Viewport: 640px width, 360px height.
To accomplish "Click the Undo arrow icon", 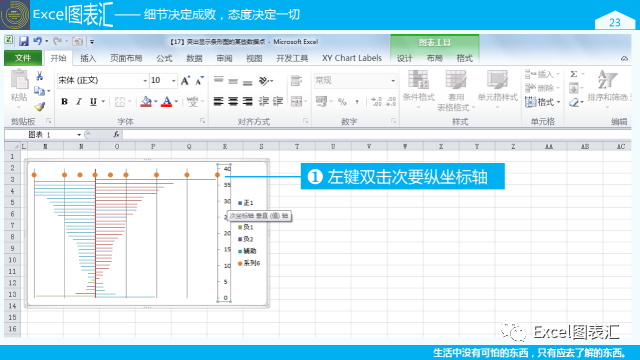I will point(37,41).
